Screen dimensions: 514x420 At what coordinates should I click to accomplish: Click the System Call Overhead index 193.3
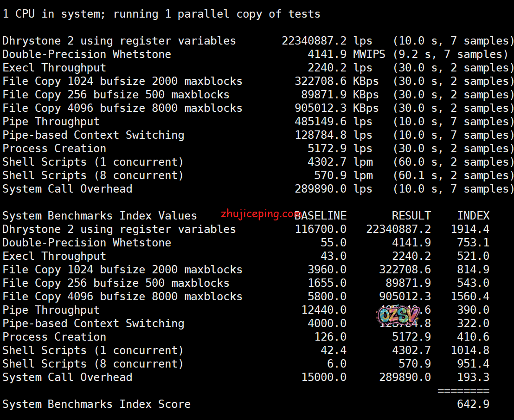(x=473, y=377)
